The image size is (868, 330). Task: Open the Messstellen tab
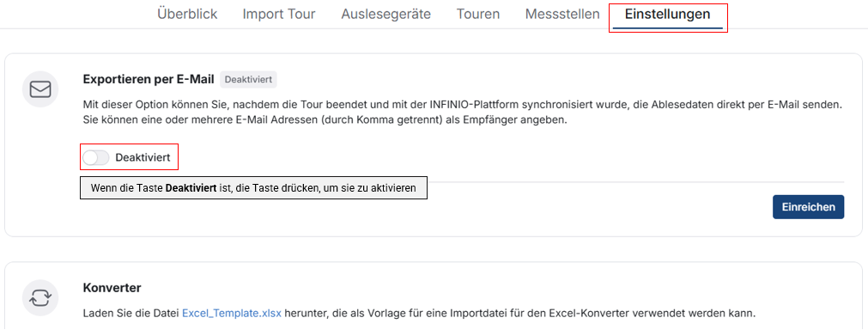pos(562,14)
